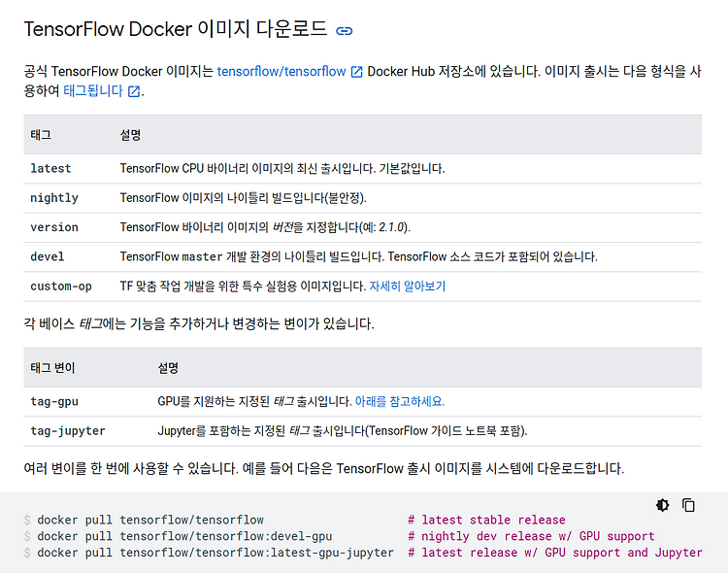Viewport: 728px width, 573px height.
Task: Click 'docker pull tensorflow/tensorflow:devel-gpu' command
Action: click(184, 536)
